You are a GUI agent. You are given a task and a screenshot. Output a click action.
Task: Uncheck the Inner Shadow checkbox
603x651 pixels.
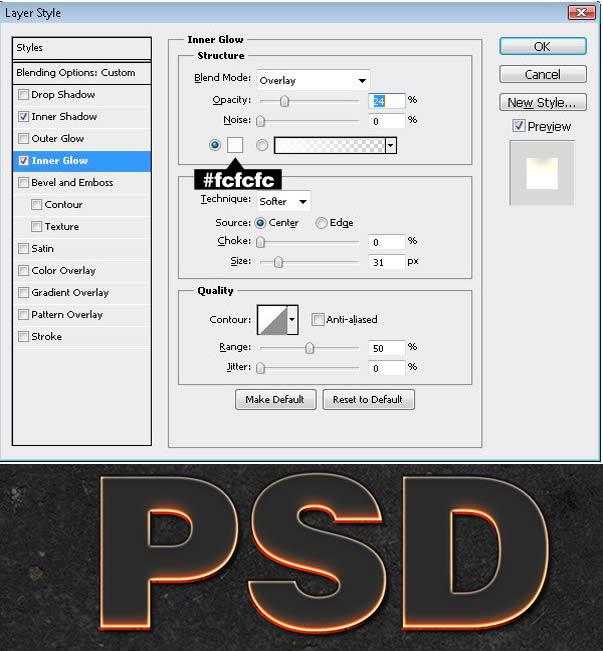point(23,117)
